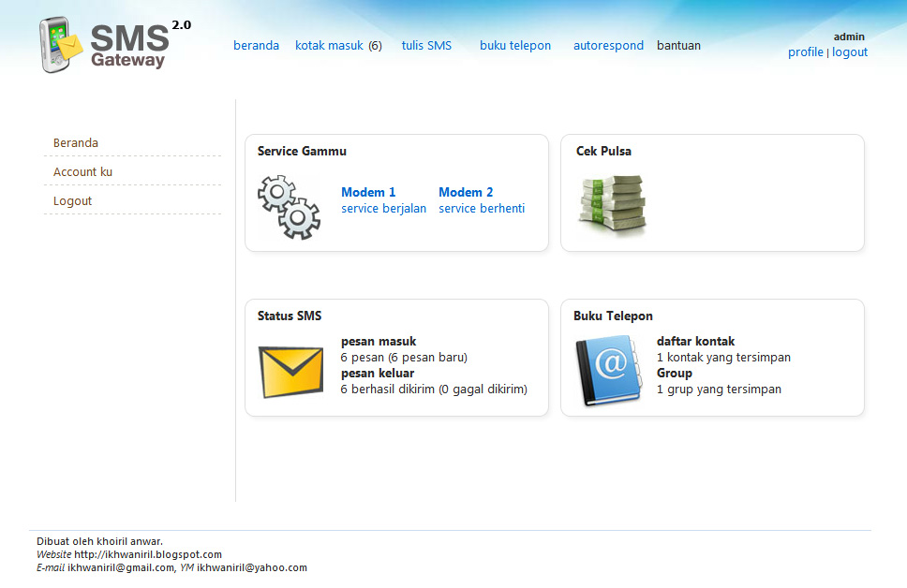Viewport: 907px width, 588px height.
Task: Click the Modem 1 link
Action: point(368,192)
